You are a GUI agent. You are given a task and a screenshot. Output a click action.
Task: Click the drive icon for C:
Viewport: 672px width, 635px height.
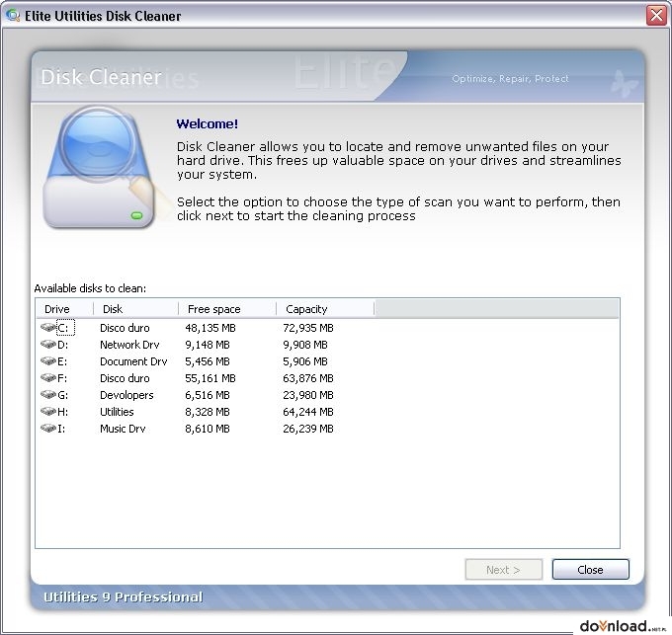coord(48,328)
